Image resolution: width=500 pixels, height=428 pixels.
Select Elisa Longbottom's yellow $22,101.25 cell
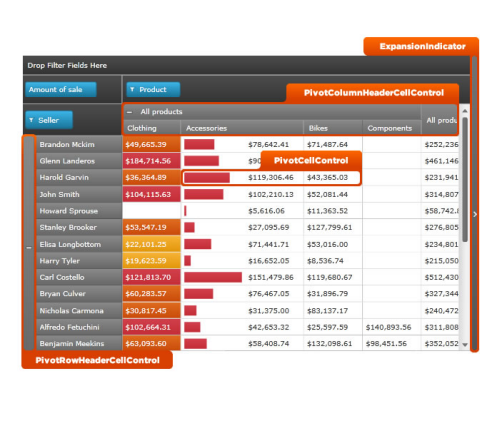tap(151, 244)
